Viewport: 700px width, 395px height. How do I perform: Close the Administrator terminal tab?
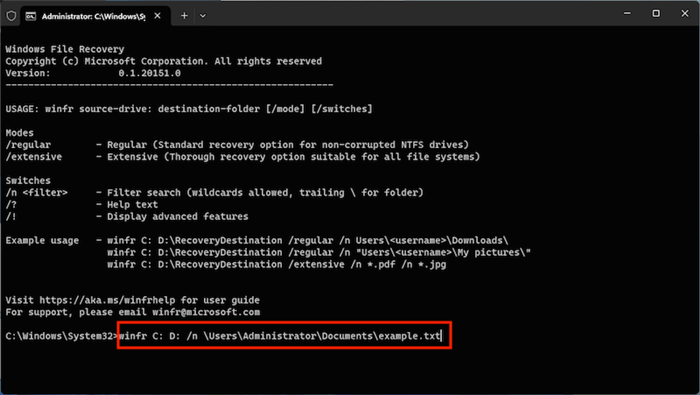pyautogui.click(x=158, y=16)
